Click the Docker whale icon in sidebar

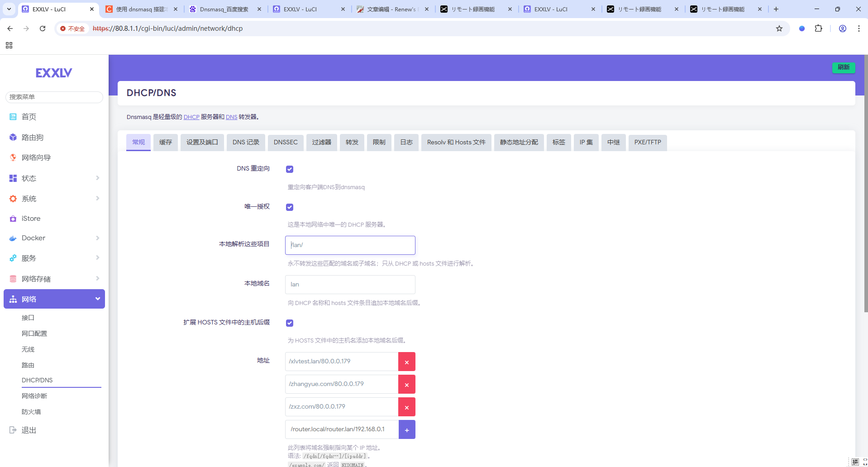click(x=13, y=238)
